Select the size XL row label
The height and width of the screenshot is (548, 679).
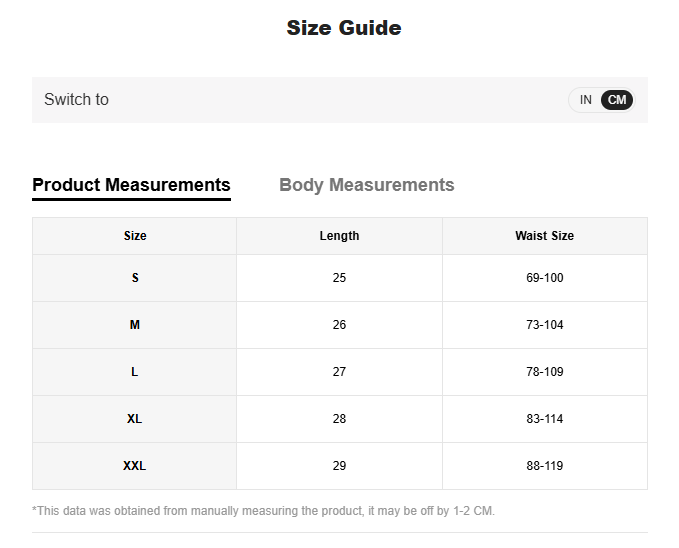coord(135,419)
